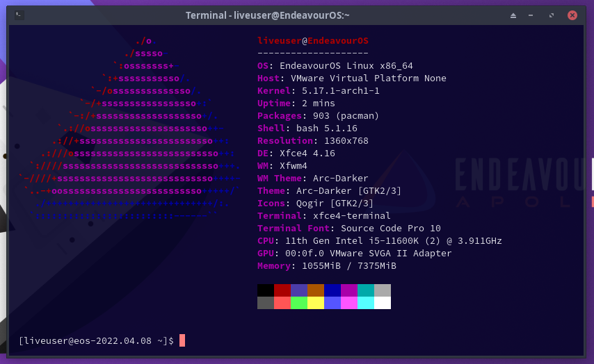Click the 'DE: Xfce4 4.16' line
The width and height of the screenshot is (594, 364).
coord(296,154)
